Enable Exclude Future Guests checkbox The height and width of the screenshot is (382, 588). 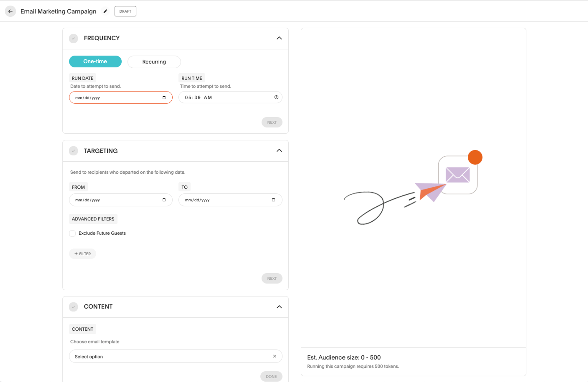[x=72, y=233]
